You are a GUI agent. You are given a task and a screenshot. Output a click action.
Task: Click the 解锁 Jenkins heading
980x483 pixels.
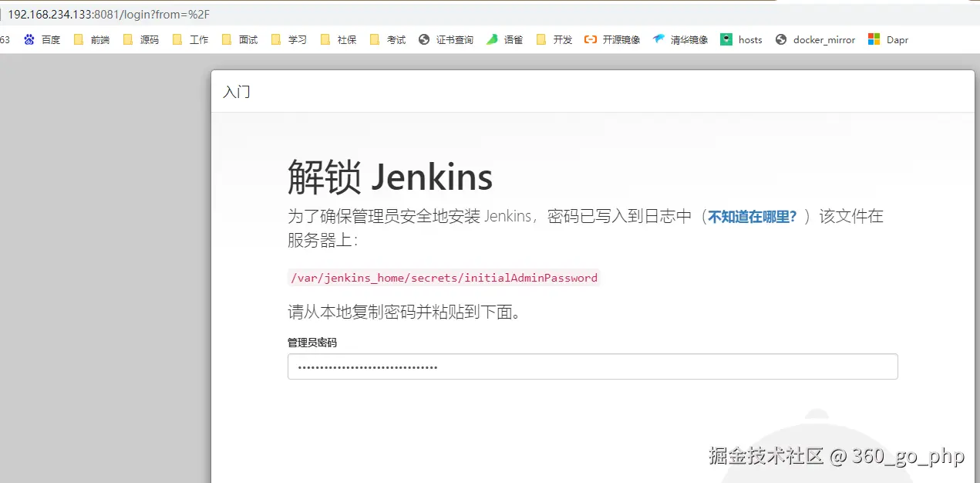(x=390, y=177)
